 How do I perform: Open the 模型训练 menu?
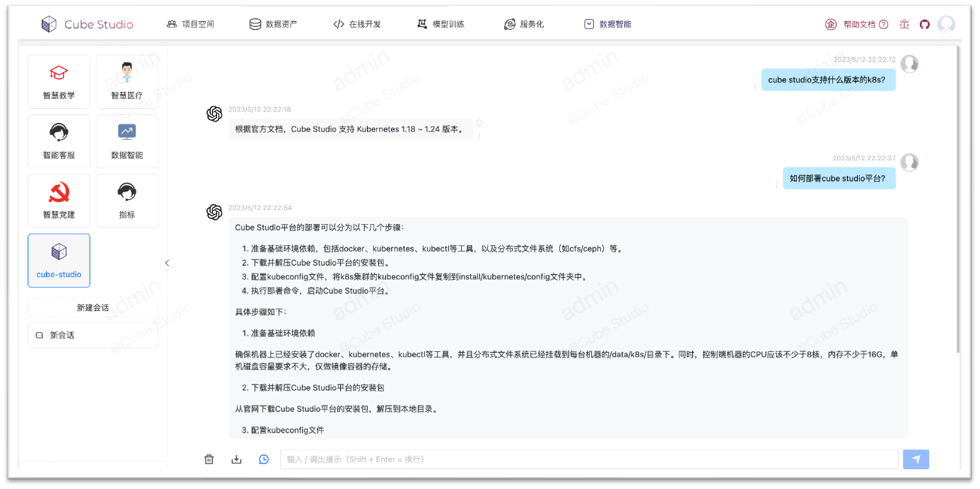[x=441, y=24]
